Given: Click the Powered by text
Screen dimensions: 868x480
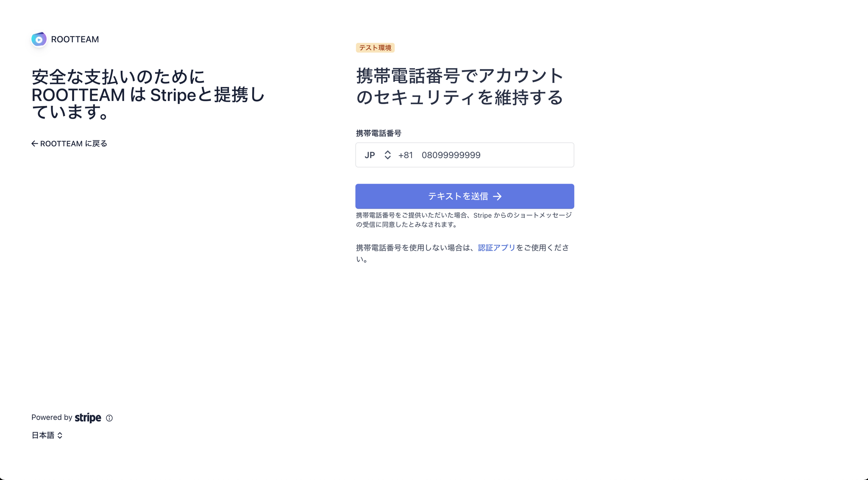Looking at the screenshot, I should tap(52, 417).
